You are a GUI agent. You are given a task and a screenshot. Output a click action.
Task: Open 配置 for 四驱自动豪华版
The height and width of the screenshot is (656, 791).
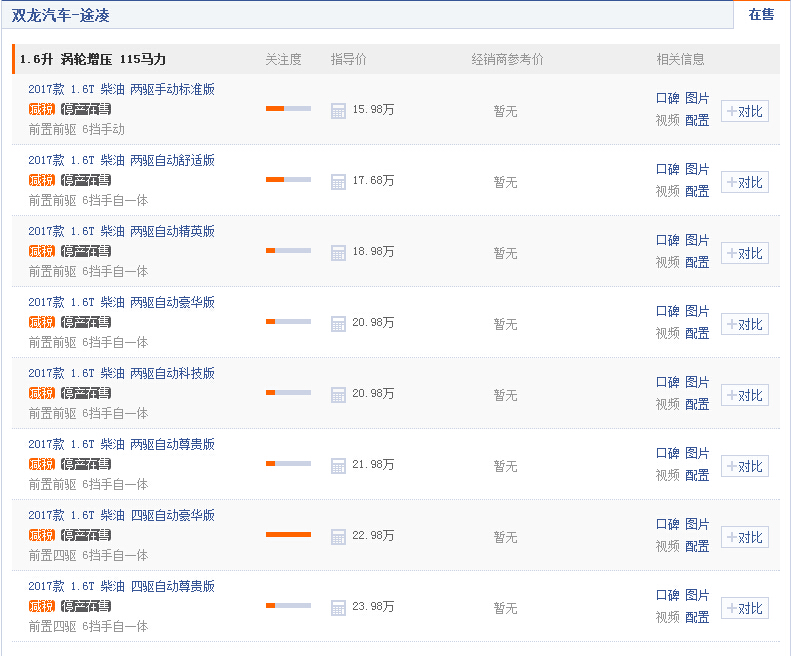697,546
